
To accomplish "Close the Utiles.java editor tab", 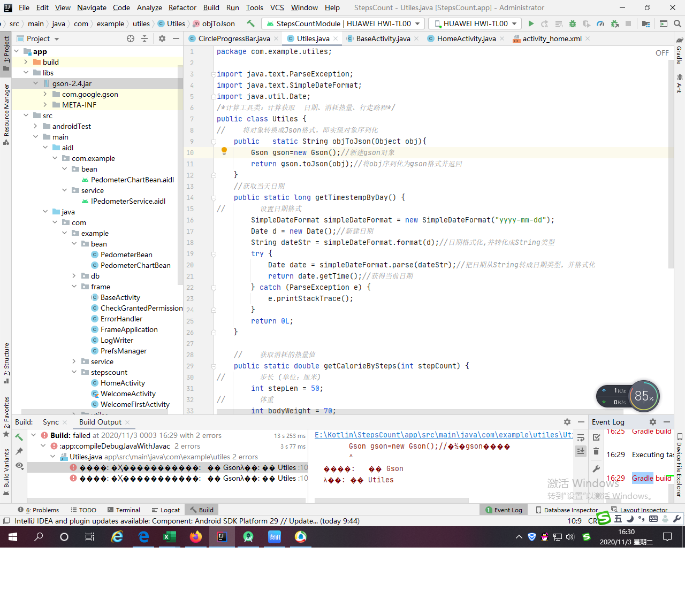I will 336,38.
